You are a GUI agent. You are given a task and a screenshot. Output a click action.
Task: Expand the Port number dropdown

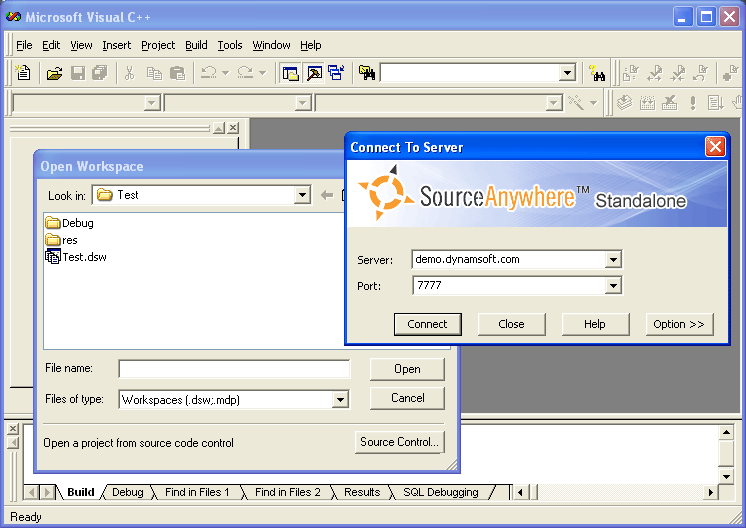(613, 286)
